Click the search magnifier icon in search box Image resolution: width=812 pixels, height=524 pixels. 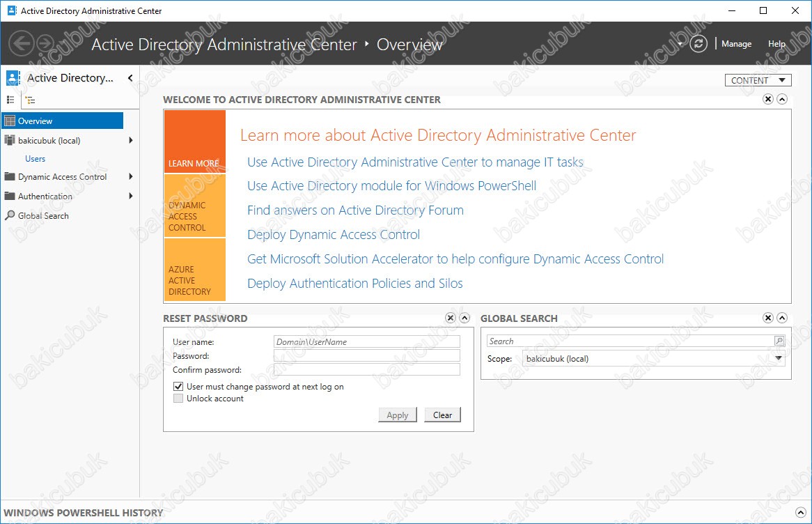click(779, 341)
